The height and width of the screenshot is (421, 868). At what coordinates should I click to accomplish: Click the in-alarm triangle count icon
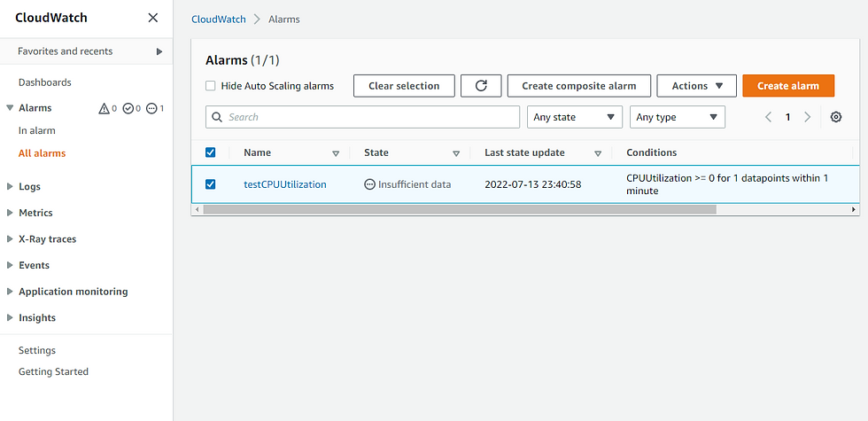click(x=105, y=108)
